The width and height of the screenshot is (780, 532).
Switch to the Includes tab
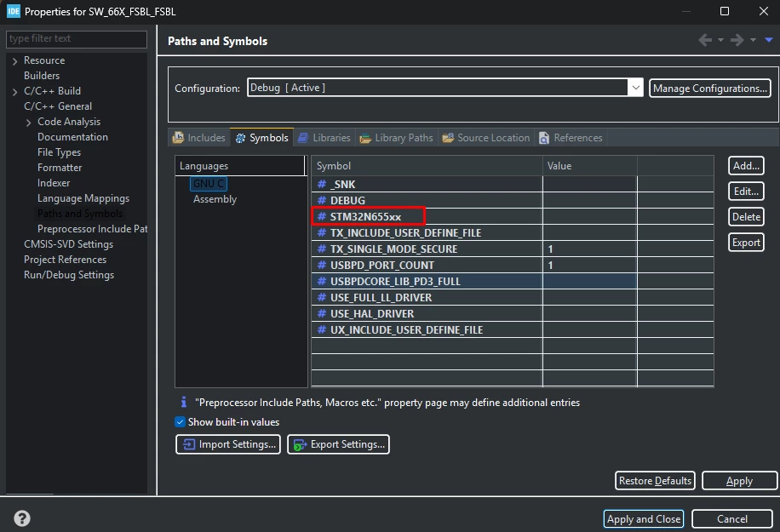point(199,138)
